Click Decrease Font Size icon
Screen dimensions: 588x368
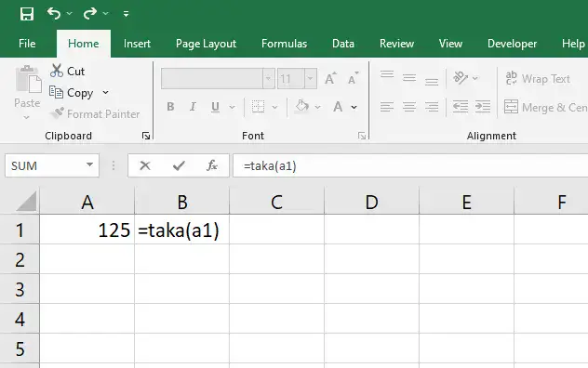[x=353, y=78]
